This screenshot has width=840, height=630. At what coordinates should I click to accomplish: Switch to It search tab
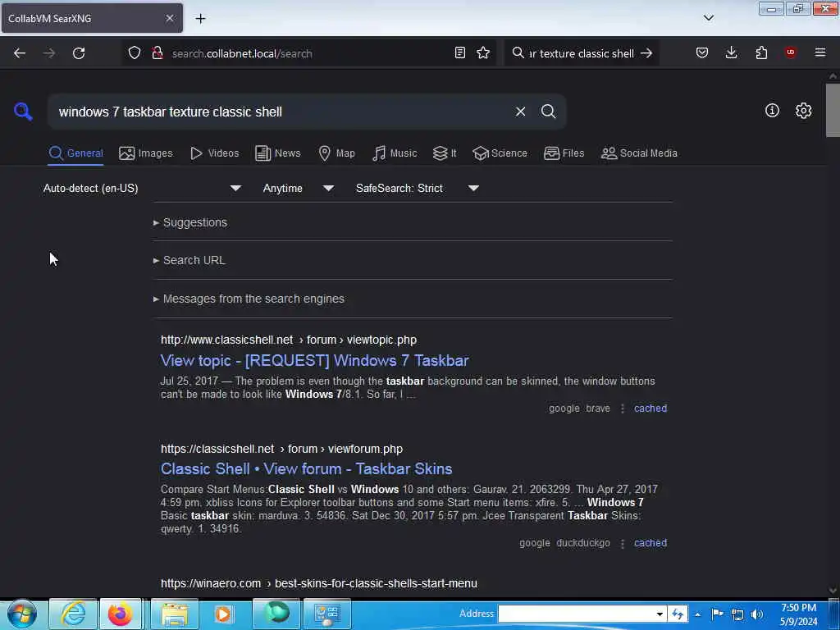[445, 153]
